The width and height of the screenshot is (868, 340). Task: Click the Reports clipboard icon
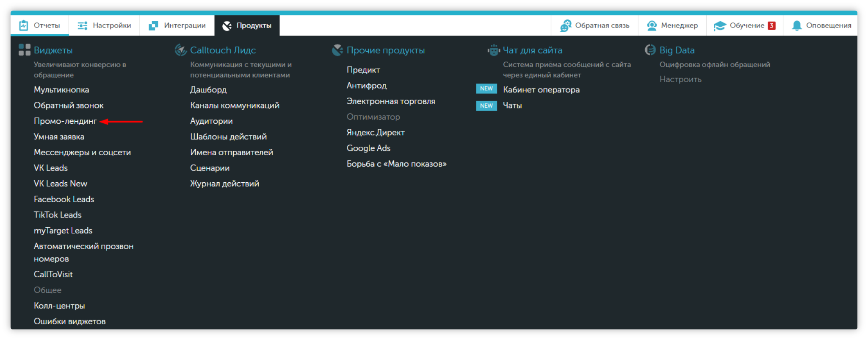(24, 25)
